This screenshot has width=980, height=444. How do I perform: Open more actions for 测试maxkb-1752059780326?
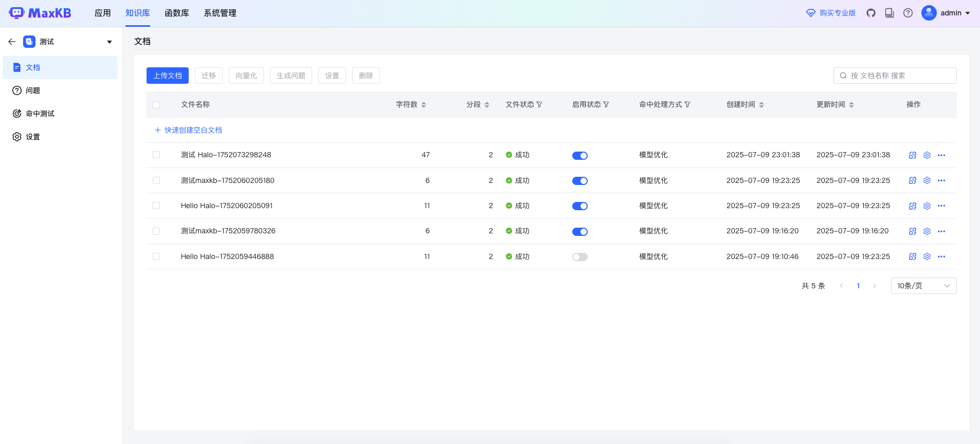[941, 231]
